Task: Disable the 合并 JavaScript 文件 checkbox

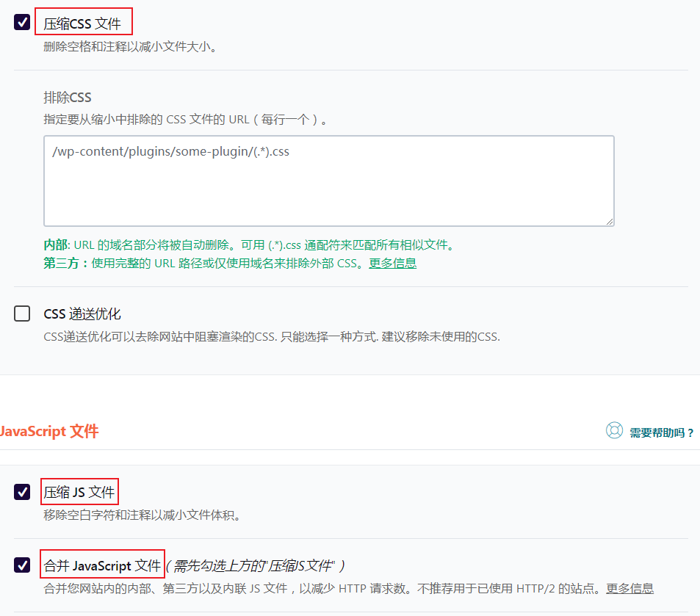Action: 22,565
